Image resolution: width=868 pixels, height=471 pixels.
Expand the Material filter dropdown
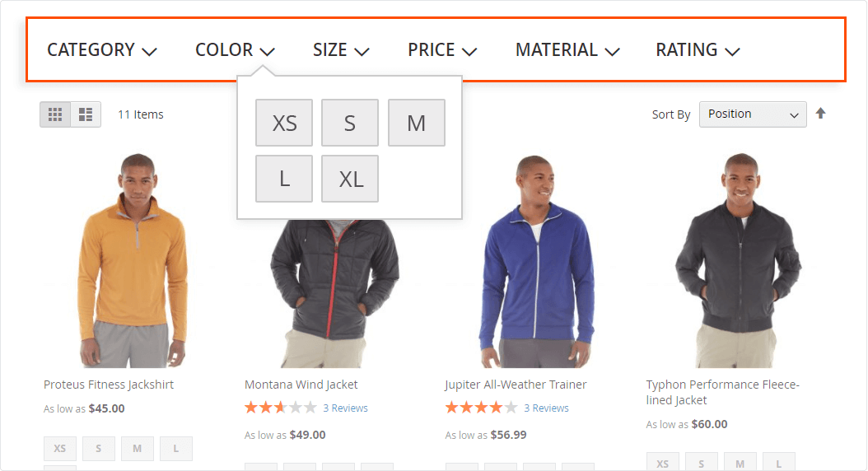[567, 50]
